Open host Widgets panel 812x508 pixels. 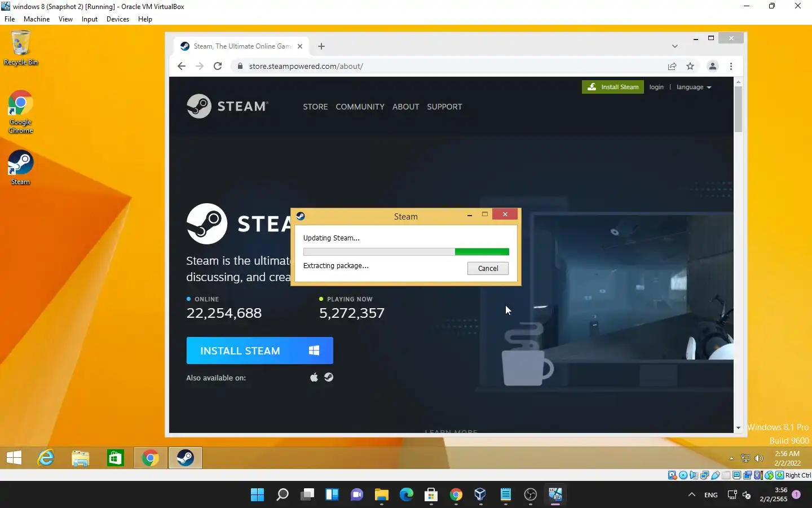[x=332, y=495]
